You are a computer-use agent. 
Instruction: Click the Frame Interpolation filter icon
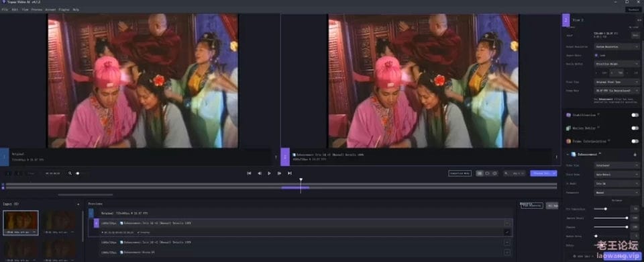pyautogui.click(x=568, y=141)
